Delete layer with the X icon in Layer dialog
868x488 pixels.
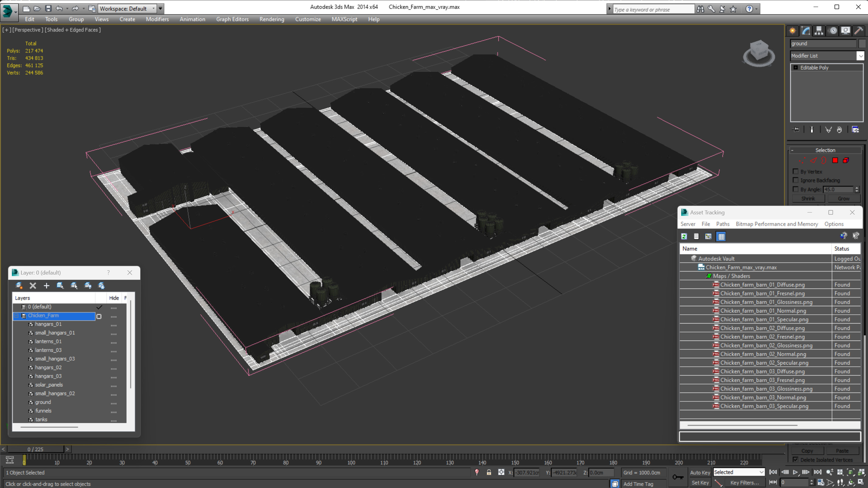tap(33, 286)
